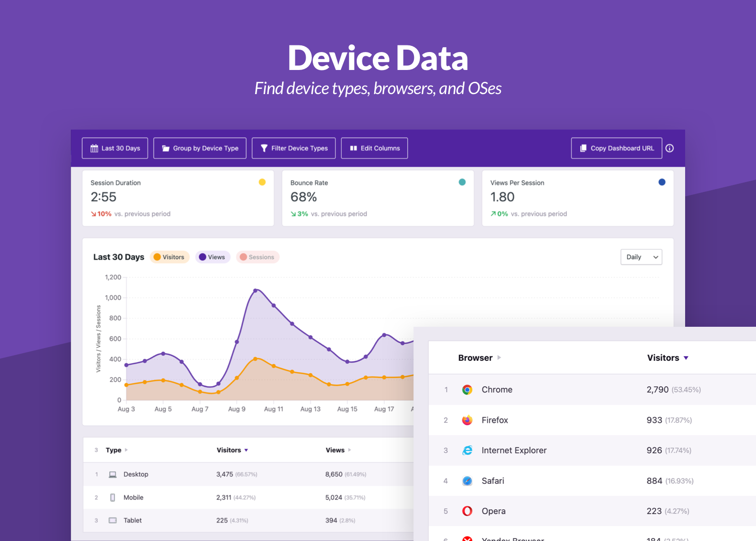Sort device table by Visitors column
Viewport: 756px width, 541px height.
[x=232, y=450]
